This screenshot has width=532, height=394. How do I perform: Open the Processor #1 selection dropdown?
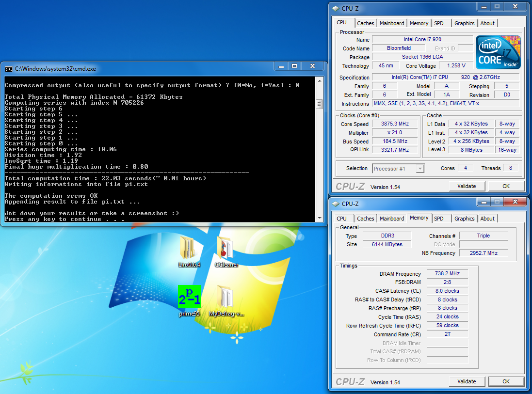click(420, 169)
